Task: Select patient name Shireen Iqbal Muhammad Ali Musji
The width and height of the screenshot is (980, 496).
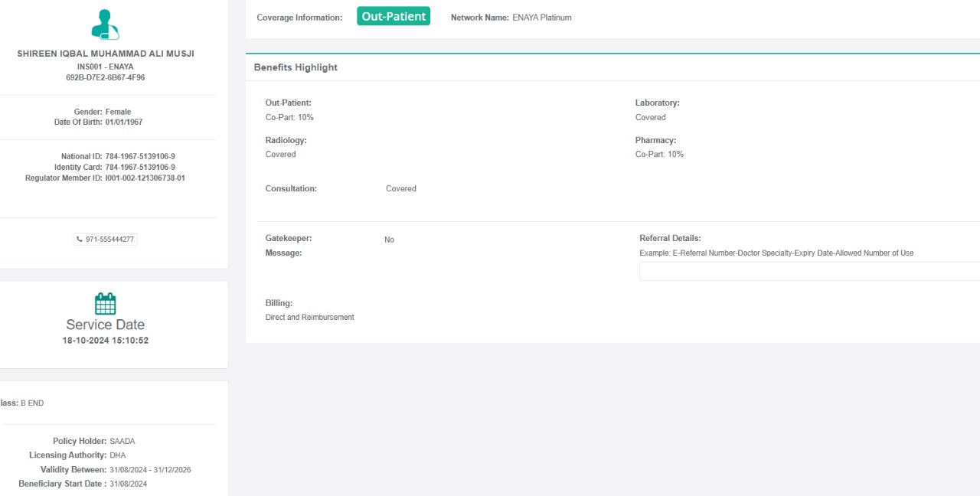Action: tap(106, 54)
